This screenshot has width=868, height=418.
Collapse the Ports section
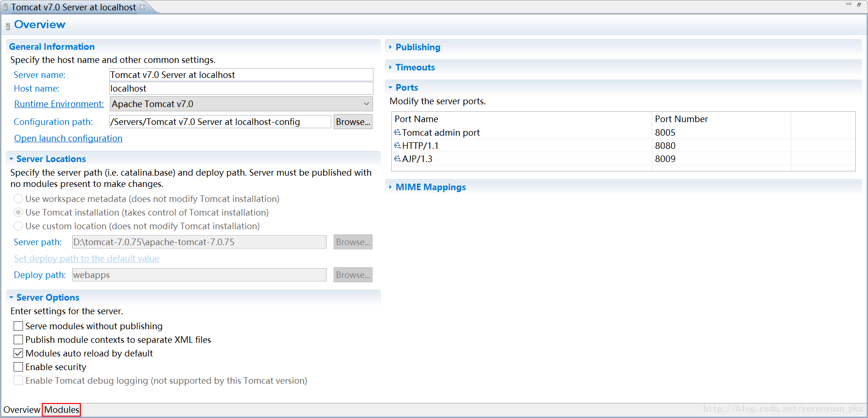tap(390, 87)
